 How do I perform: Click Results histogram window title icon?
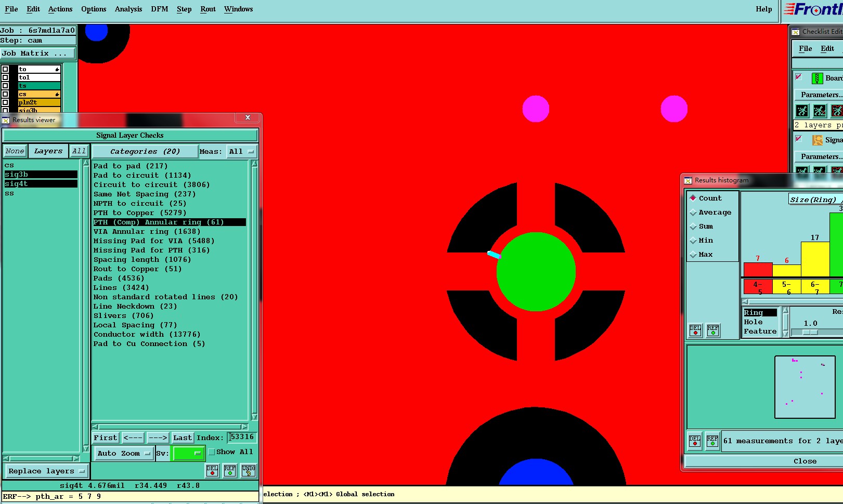[x=688, y=180]
